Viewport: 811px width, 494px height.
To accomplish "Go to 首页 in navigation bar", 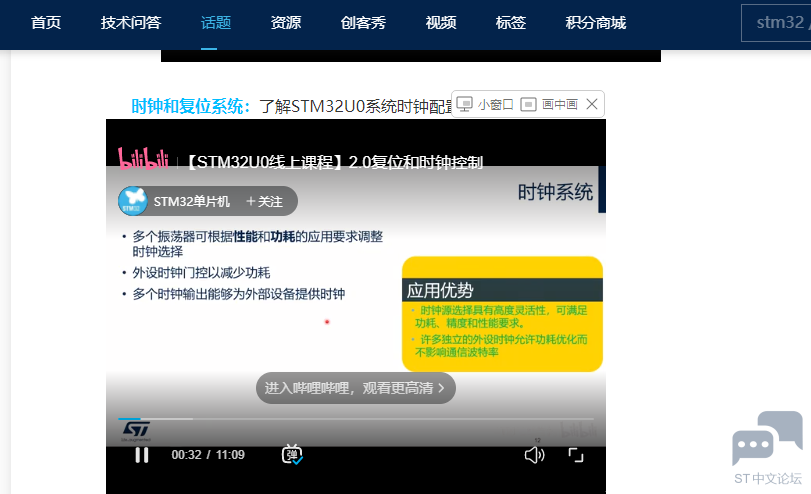I will tap(46, 23).
